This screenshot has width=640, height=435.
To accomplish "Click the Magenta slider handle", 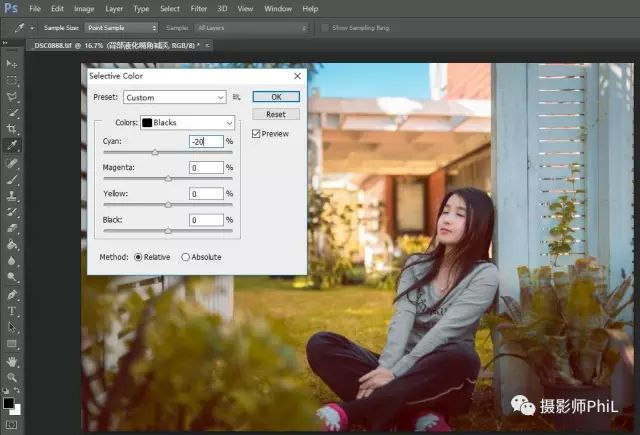I will point(168,178).
